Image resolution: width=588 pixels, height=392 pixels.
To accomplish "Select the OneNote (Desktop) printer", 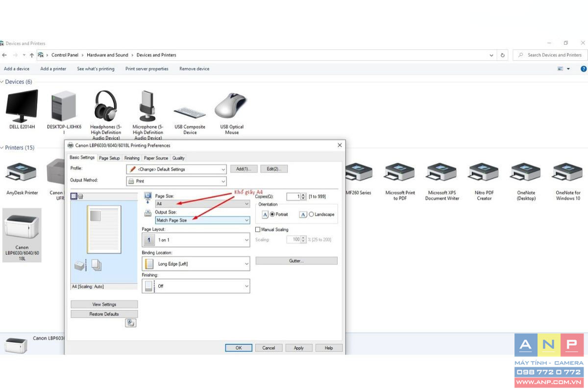I will tap(526, 181).
